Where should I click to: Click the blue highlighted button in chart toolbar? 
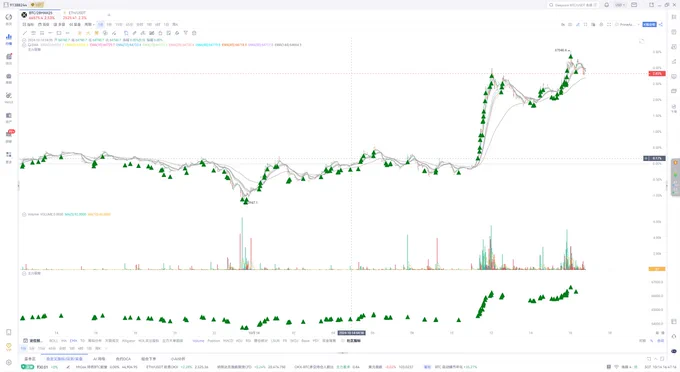(649, 25)
